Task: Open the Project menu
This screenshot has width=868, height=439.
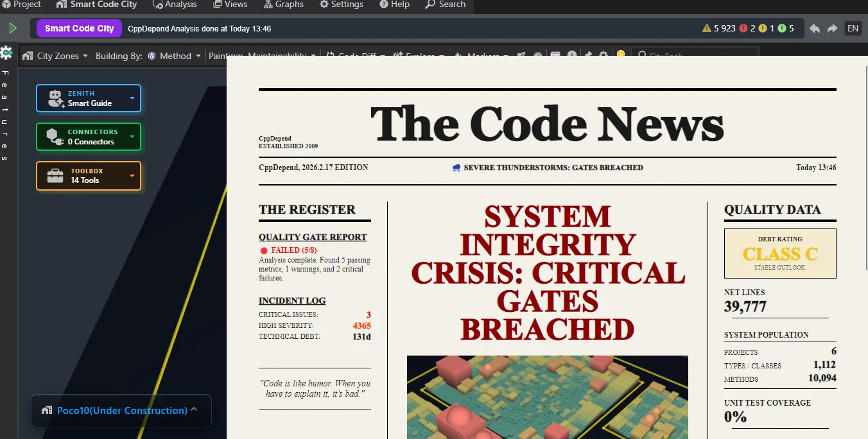Action: click(22, 4)
